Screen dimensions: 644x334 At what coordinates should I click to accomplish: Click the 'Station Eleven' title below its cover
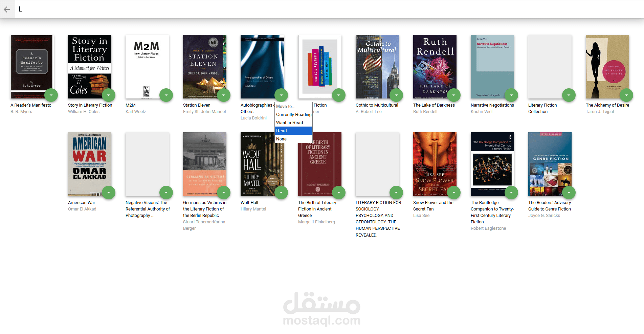(x=197, y=105)
